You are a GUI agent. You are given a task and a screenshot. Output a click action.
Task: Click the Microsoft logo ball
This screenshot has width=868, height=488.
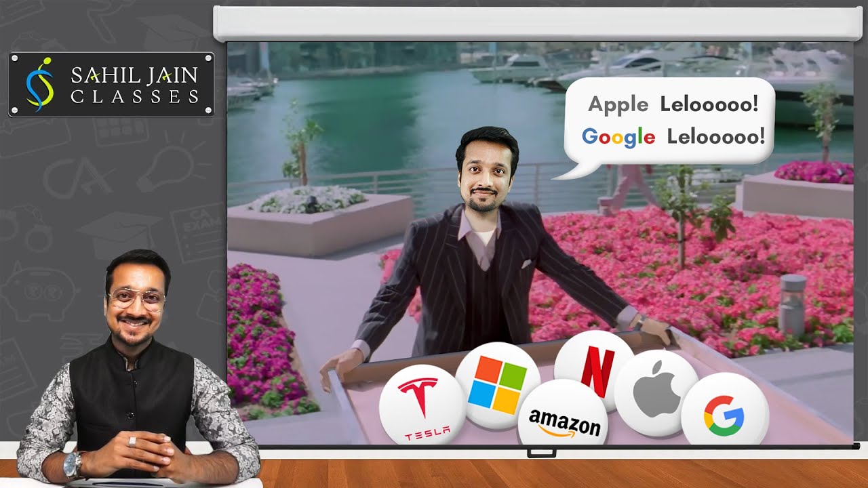[497, 385]
